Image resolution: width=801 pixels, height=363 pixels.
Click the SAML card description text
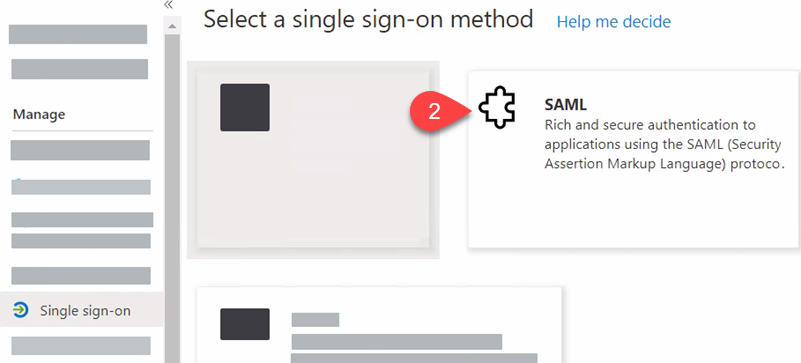tap(664, 145)
